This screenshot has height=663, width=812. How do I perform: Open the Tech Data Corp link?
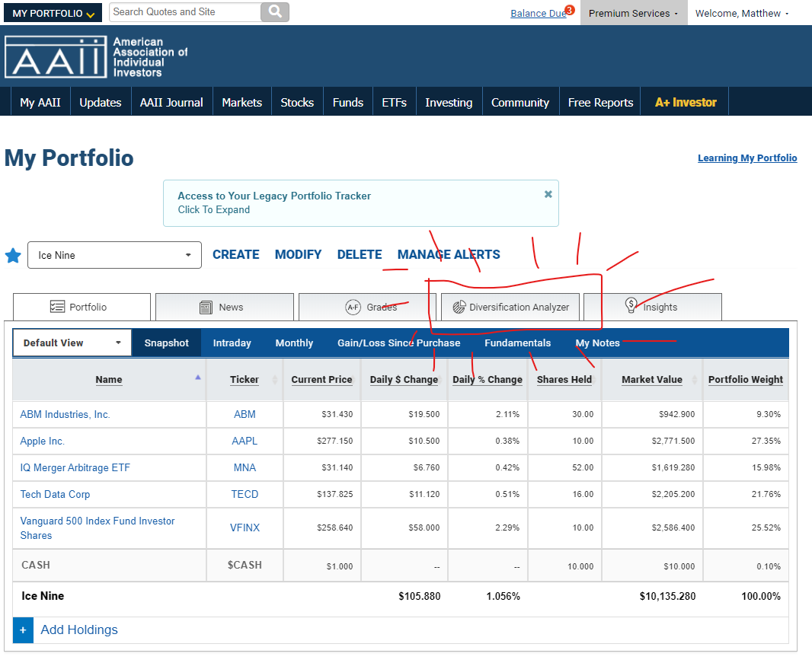click(x=55, y=494)
